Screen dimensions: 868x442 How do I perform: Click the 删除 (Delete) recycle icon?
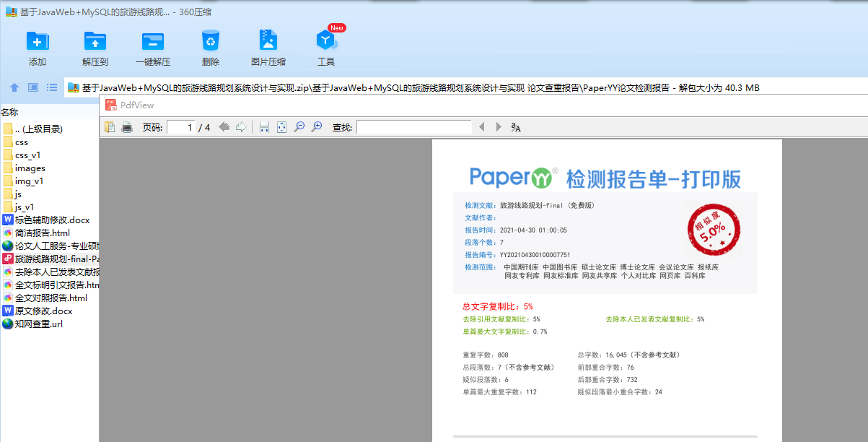pos(211,41)
